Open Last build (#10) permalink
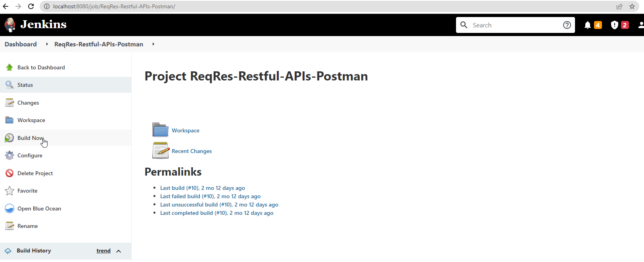The image size is (644, 262). (203, 188)
